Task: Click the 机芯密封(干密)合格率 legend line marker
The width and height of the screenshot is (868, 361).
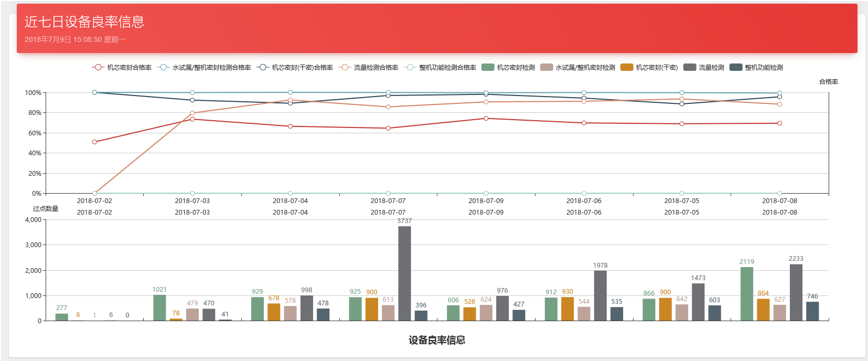Action: (x=263, y=67)
